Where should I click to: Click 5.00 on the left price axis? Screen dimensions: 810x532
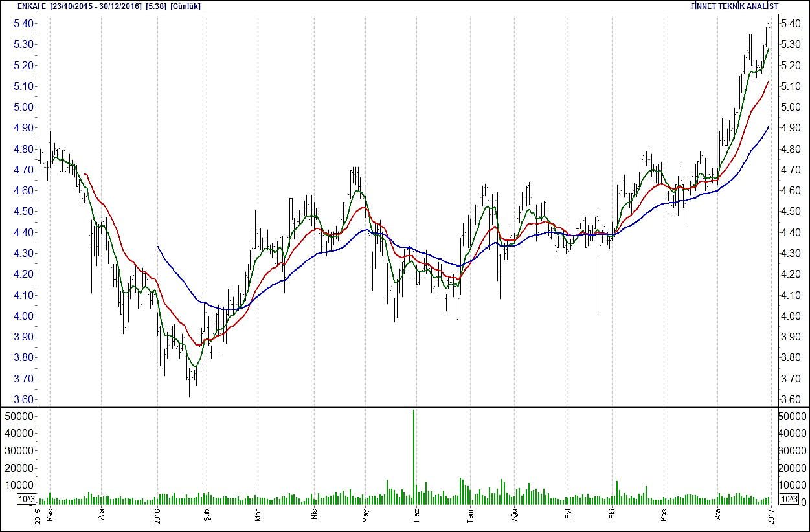click(x=23, y=107)
